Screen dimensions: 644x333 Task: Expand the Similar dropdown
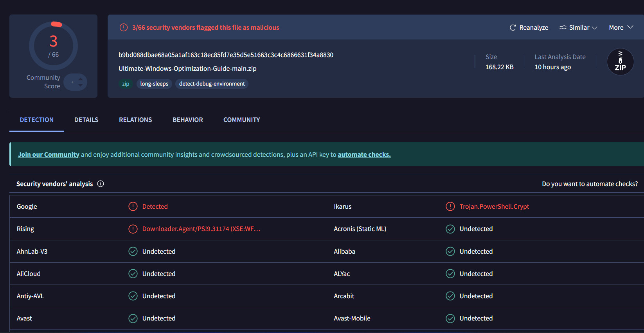(578, 28)
